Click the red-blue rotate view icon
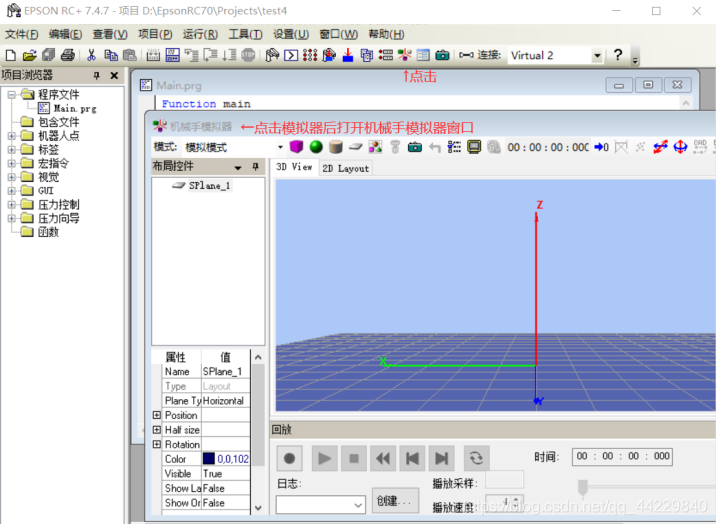The height and width of the screenshot is (525, 717). pos(660,147)
